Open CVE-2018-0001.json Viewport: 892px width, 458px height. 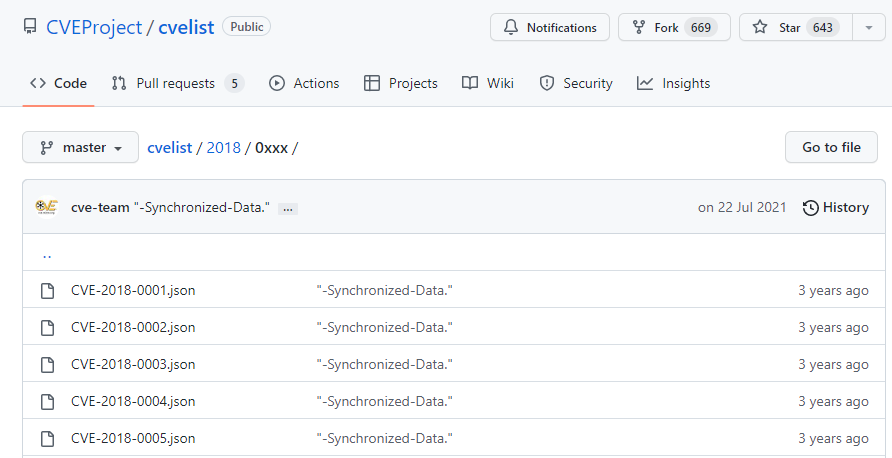click(x=133, y=291)
